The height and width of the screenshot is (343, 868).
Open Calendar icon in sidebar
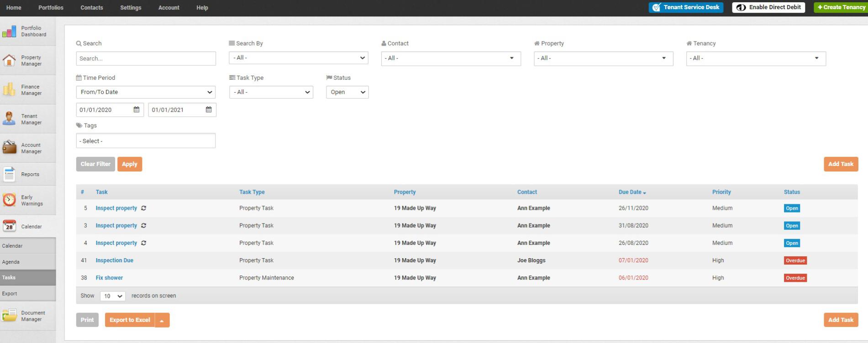pos(9,226)
